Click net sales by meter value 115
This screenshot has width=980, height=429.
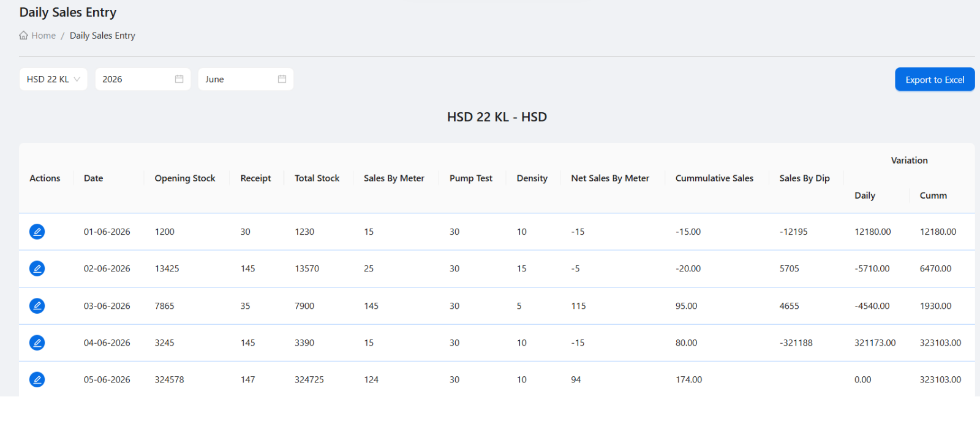pyautogui.click(x=578, y=306)
